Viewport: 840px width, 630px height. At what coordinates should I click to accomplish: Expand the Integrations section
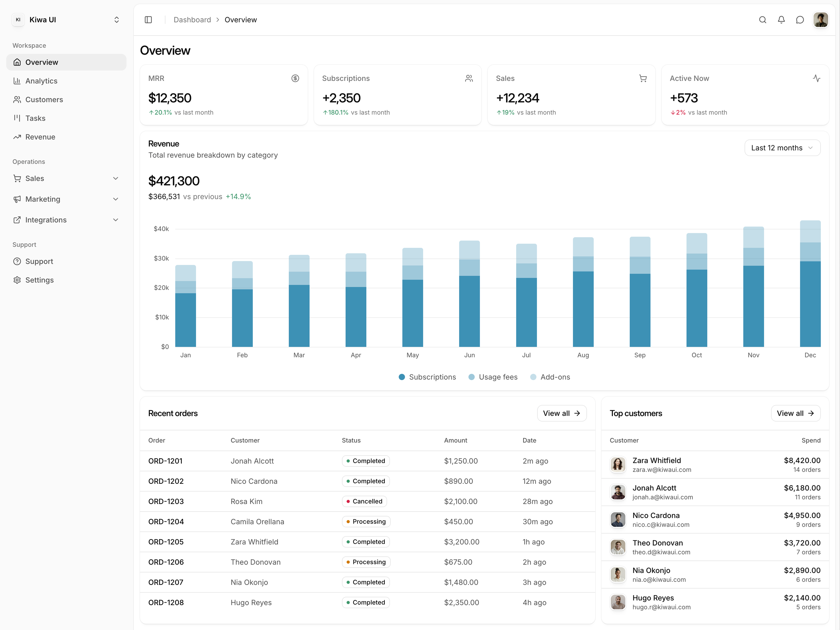[x=115, y=220]
